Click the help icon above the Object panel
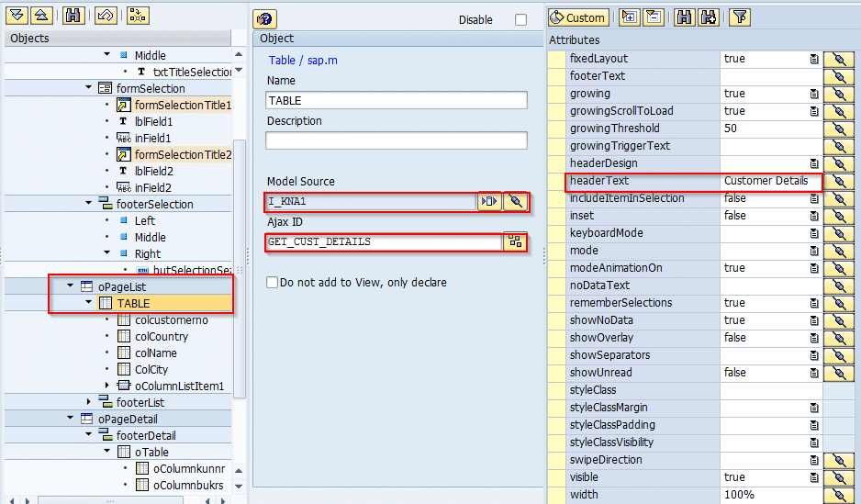861x504 pixels. pos(264,19)
